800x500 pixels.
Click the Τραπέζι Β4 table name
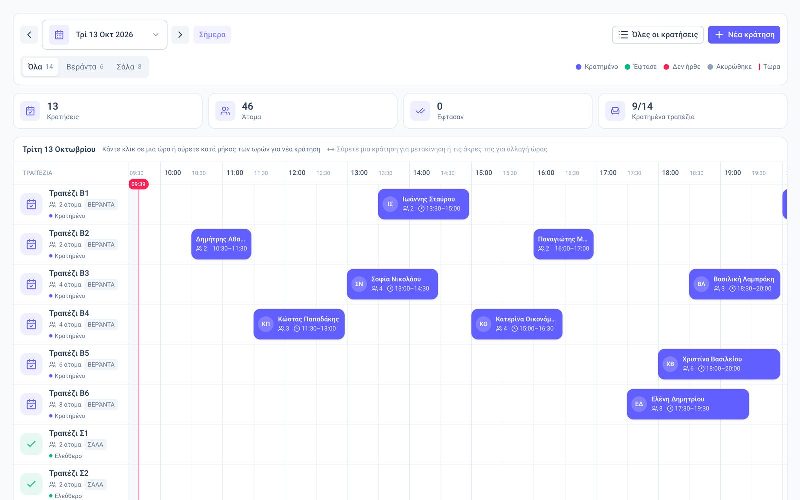coord(69,313)
